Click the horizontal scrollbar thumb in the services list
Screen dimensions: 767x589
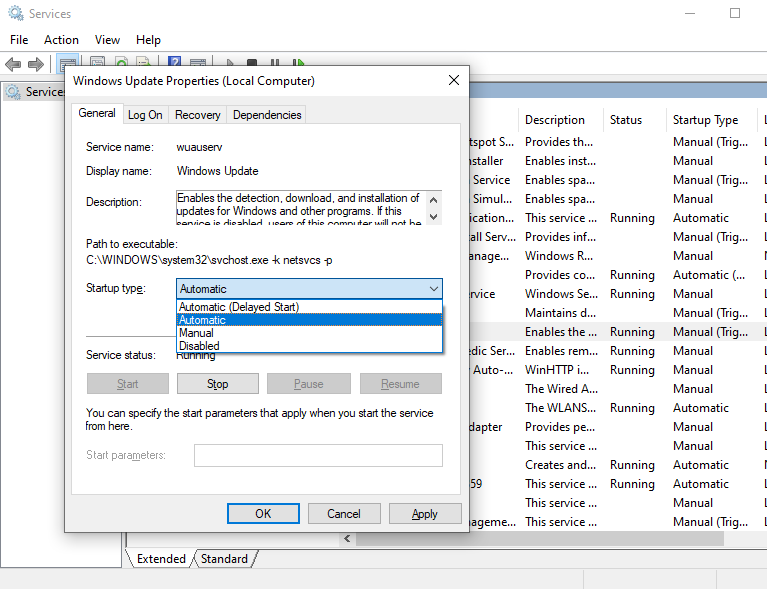point(540,539)
